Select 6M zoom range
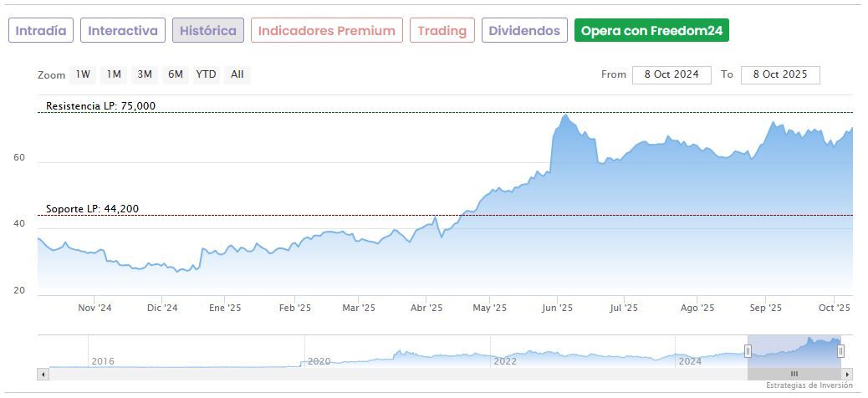The width and height of the screenshot is (868, 398). point(175,74)
